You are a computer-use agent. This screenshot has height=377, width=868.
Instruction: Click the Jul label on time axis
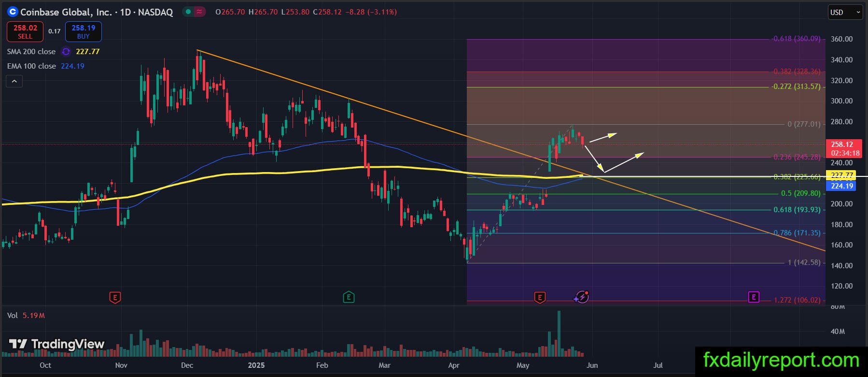(658, 365)
